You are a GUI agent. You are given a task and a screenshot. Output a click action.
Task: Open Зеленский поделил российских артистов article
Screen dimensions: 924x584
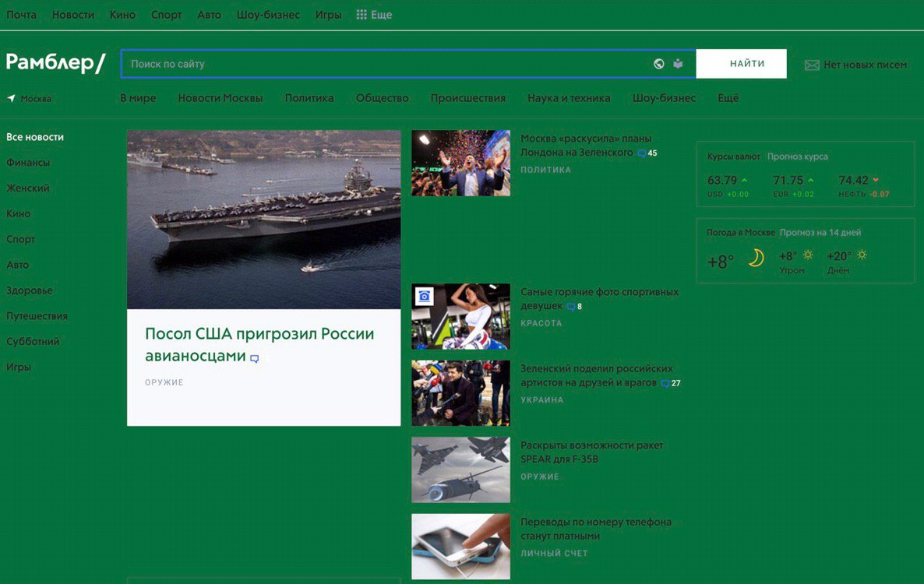(x=596, y=375)
